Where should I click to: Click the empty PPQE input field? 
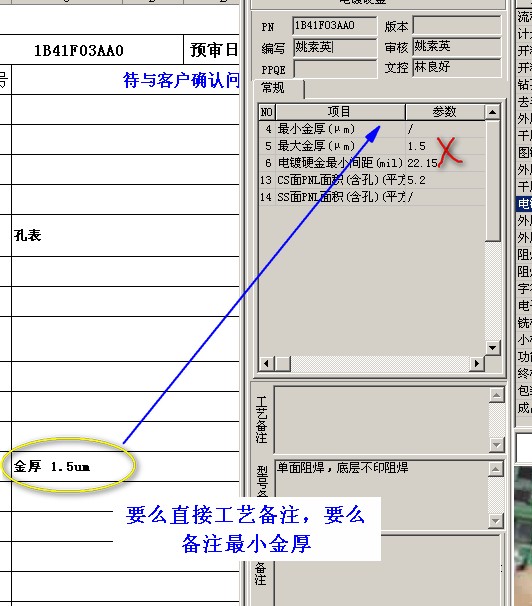tap(335, 70)
